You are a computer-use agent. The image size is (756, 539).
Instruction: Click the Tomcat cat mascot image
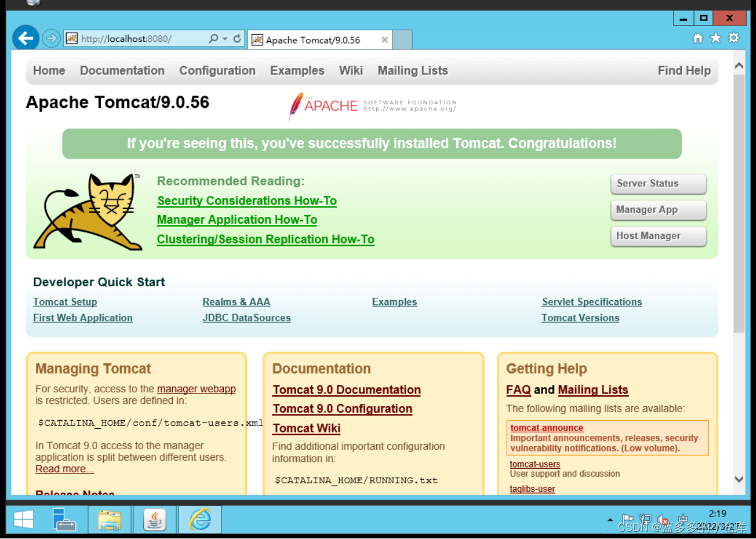87,212
